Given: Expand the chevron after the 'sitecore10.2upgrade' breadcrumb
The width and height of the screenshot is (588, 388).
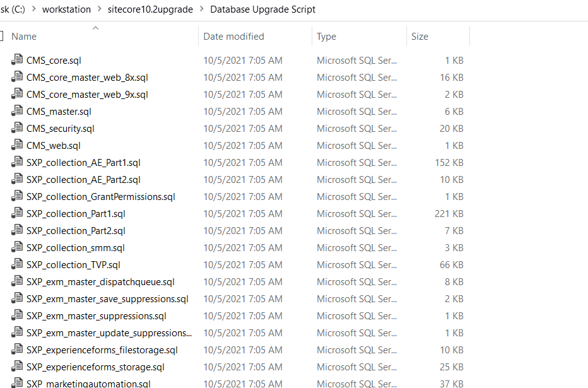Looking at the screenshot, I should click(202, 9).
